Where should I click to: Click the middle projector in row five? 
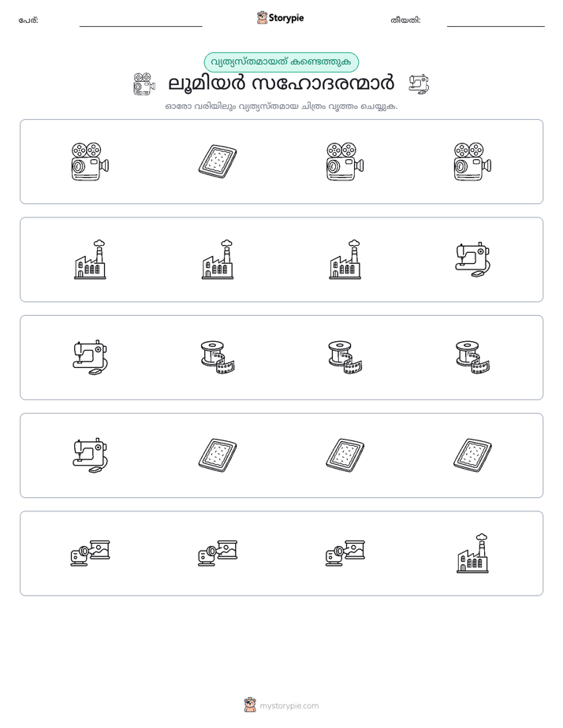(218, 553)
